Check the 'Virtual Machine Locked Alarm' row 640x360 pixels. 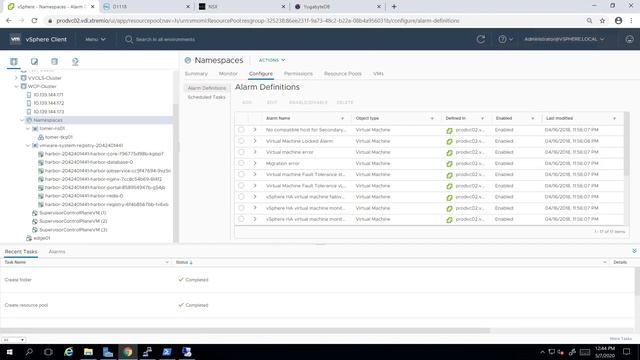click(x=241, y=141)
